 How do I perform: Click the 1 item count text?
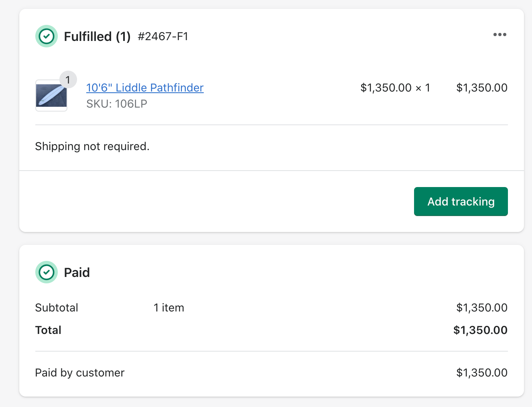click(x=169, y=308)
